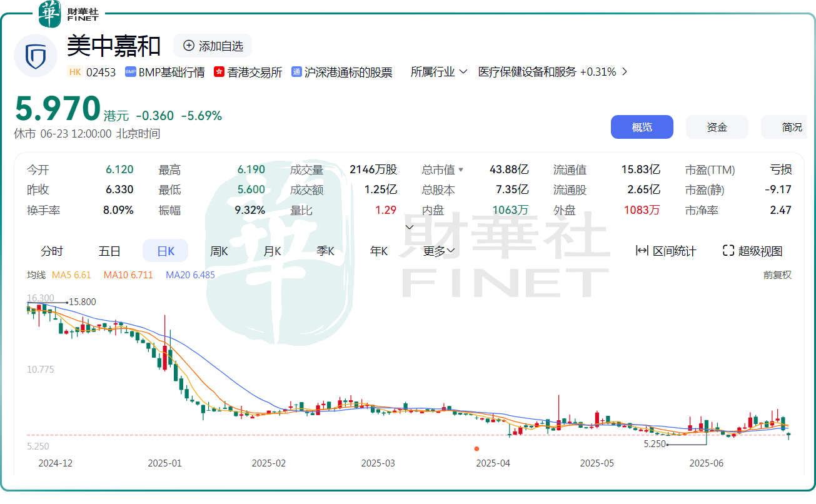Expand quote details with down chevron
Viewport: 816px width, 504px height.
(x=410, y=226)
